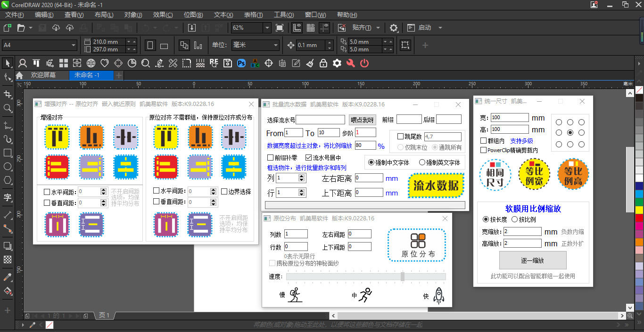Click the heart icon on the plugin toolbar
Image resolution: width=644 pixels, height=332 pixels.
[x=105, y=63]
